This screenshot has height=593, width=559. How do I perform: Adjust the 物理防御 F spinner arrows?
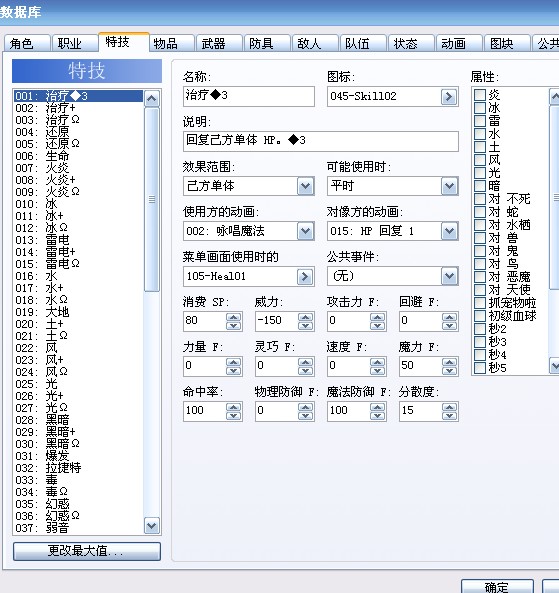tap(306, 411)
